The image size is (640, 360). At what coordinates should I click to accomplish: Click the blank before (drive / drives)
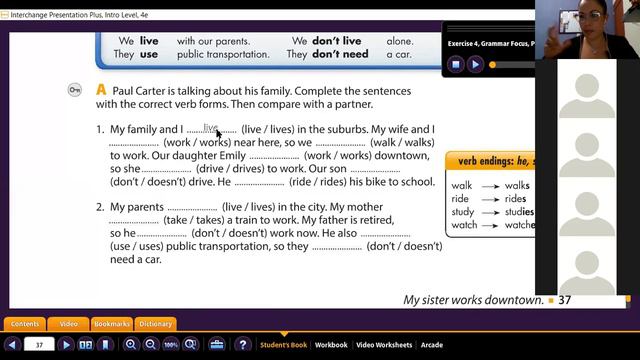(x=166, y=169)
